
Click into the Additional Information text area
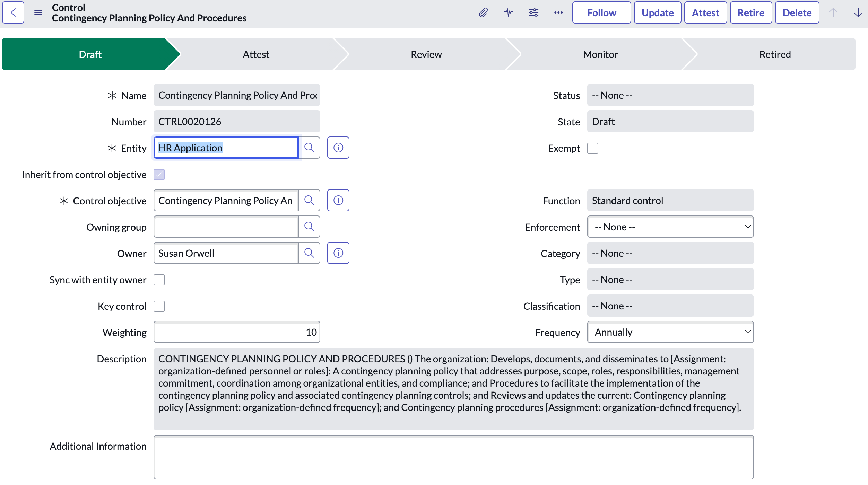pos(454,457)
